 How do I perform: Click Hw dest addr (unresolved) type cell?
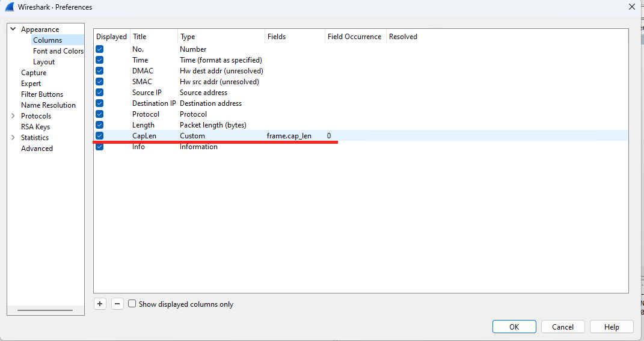point(221,70)
